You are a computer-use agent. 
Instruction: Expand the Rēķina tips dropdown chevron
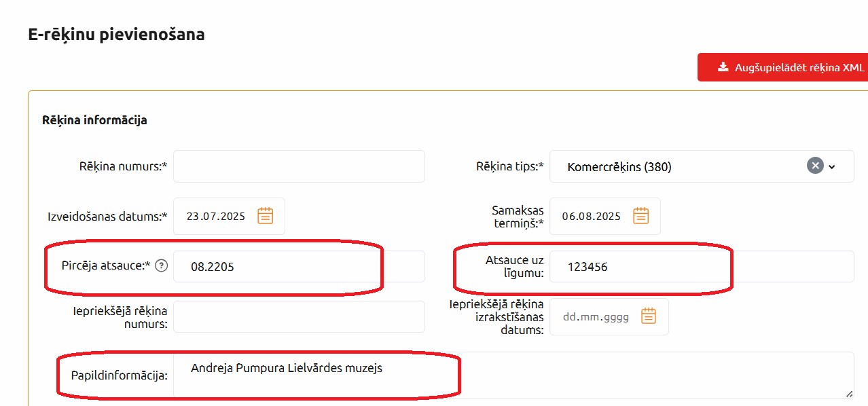click(832, 166)
